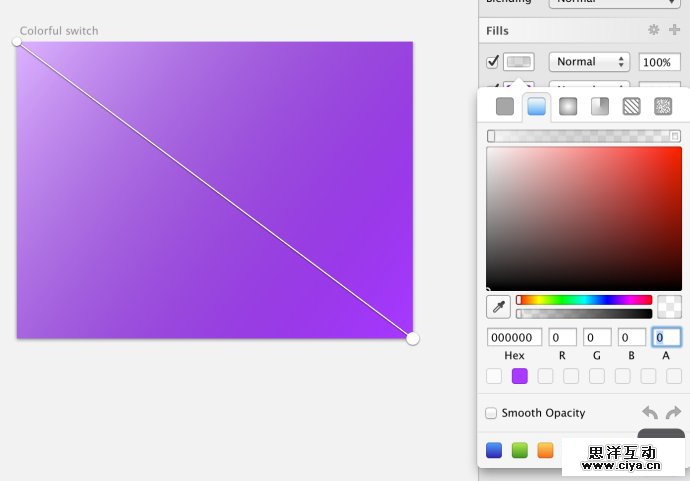Viewport: 690px width, 481px height.
Task: Add a new fill with plus icon
Action: point(674,31)
